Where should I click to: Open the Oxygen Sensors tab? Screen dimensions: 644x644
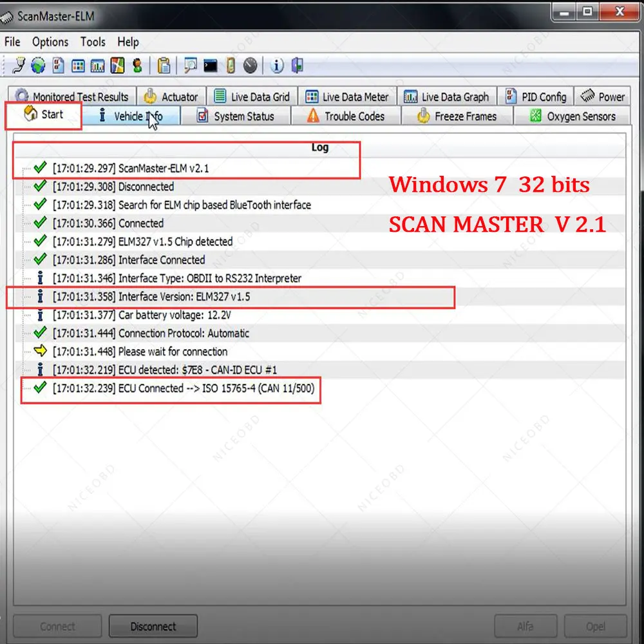[x=572, y=116]
